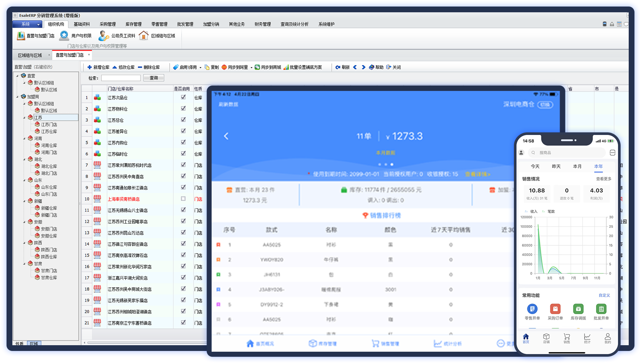Open 公司员工资料 ribbon icon
Image resolution: width=641 pixels, height=364 pixels.
pyautogui.click(x=104, y=36)
